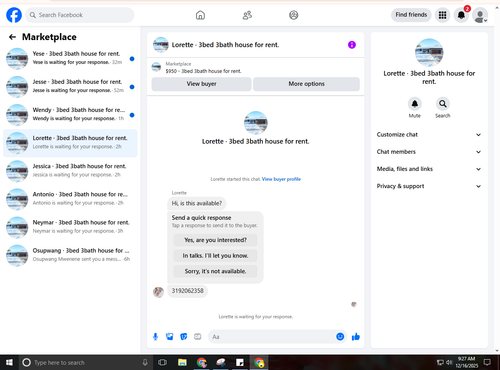Open the emoji picker in message box

(x=340, y=337)
